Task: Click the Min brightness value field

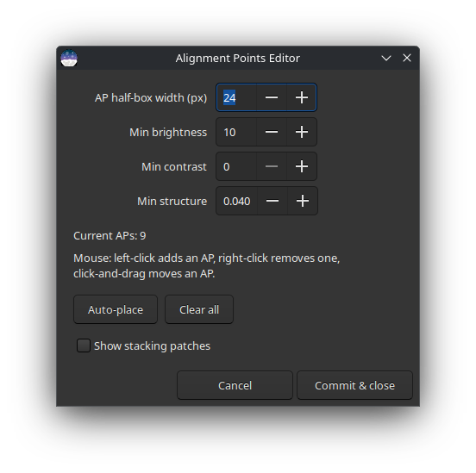Action: click(x=236, y=132)
